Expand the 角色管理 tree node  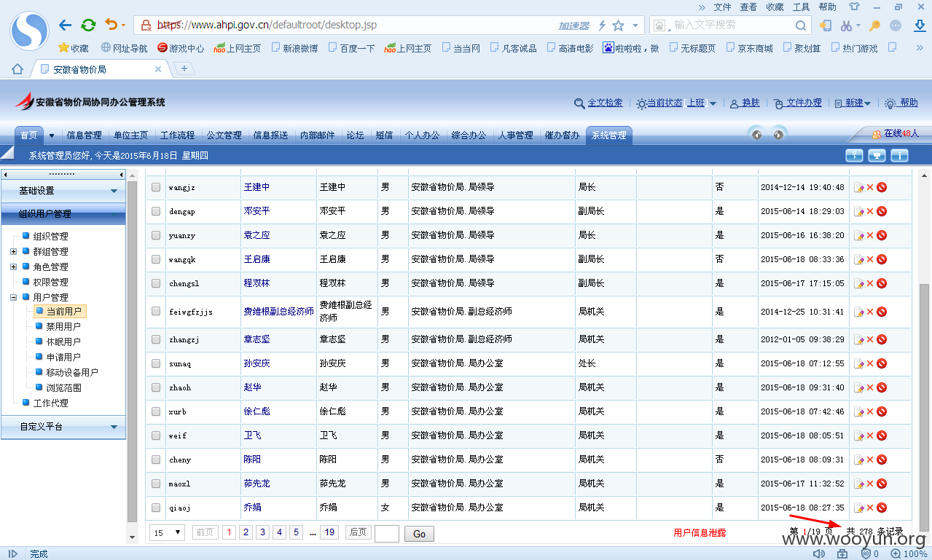pyautogui.click(x=14, y=267)
